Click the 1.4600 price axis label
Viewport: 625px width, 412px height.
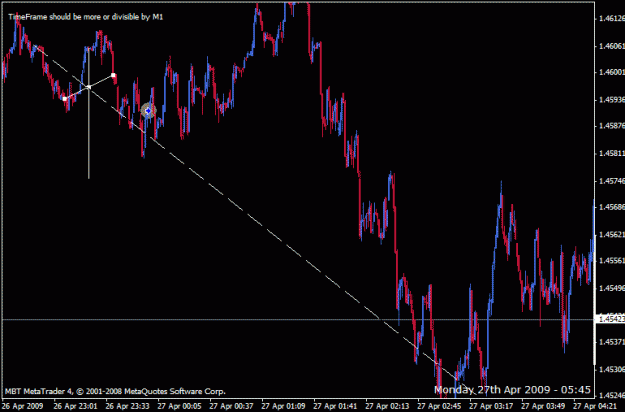611,72
